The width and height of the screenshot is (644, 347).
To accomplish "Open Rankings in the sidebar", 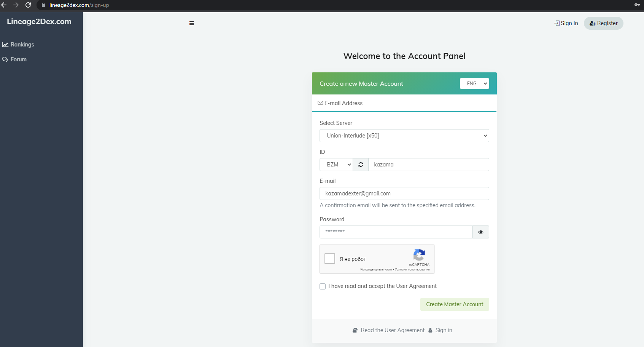I will pos(22,45).
